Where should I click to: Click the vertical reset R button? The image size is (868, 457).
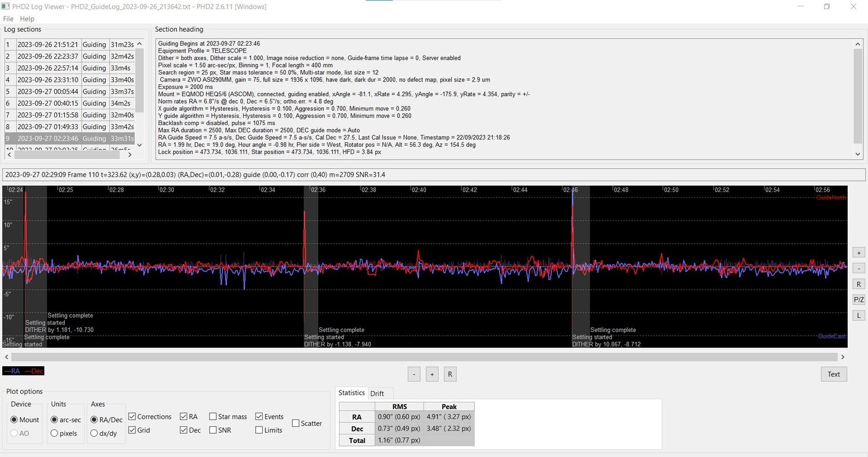[859, 284]
